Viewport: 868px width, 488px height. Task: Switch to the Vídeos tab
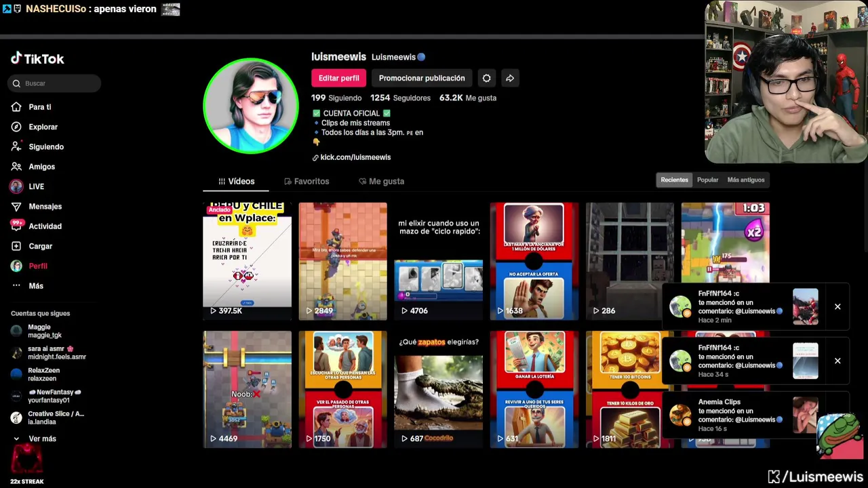point(236,181)
